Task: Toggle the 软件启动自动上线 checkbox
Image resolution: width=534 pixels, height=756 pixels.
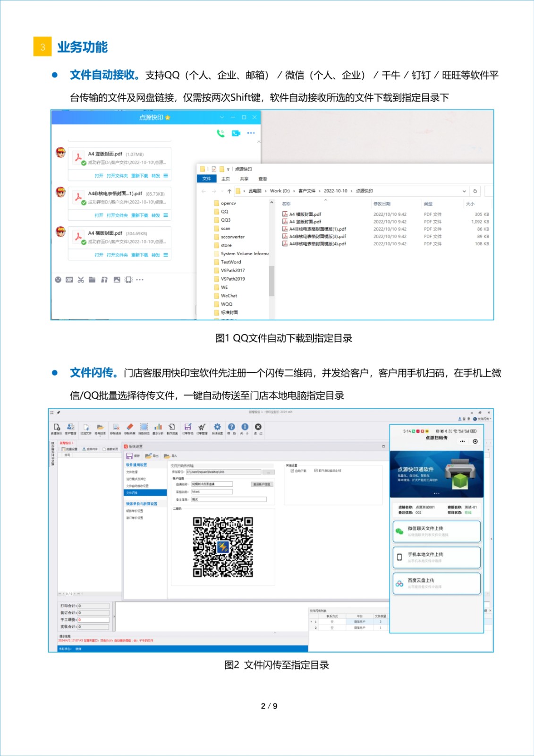Action: [316, 471]
